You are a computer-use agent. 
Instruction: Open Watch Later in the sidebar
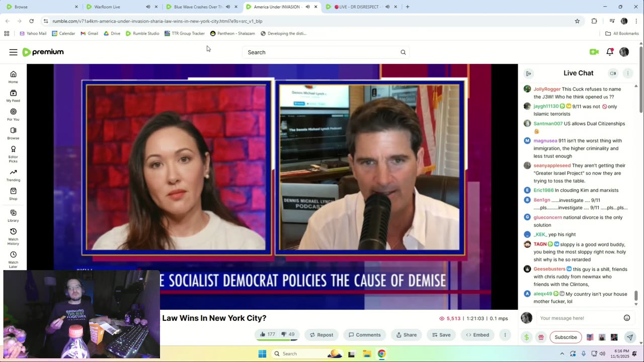pyautogui.click(x=13, y=259)
